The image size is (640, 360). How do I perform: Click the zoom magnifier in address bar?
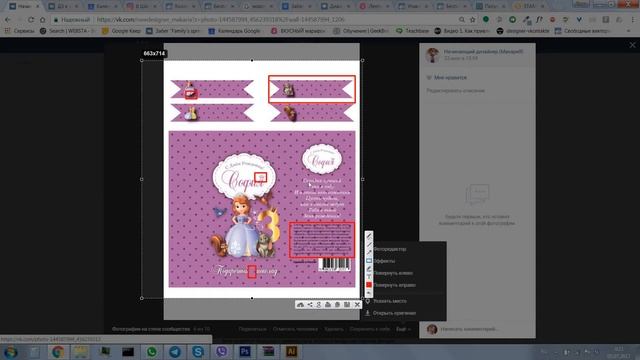tap(462, 20)
